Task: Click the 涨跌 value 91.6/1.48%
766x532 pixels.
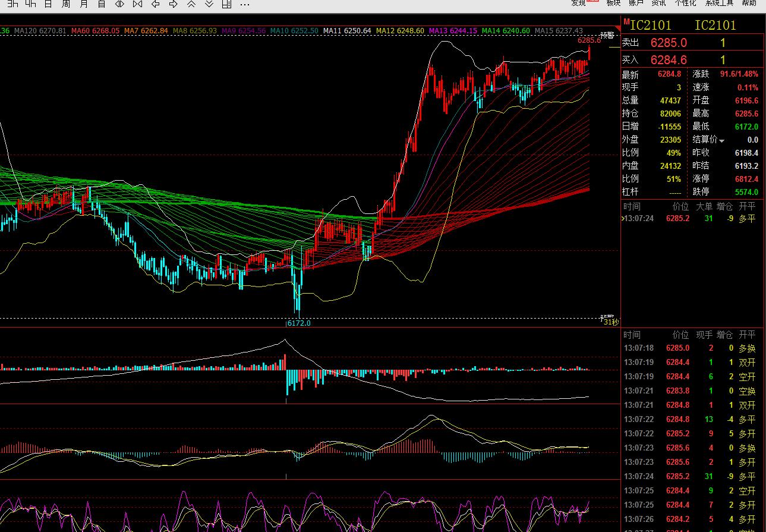Action: [739, 74]
